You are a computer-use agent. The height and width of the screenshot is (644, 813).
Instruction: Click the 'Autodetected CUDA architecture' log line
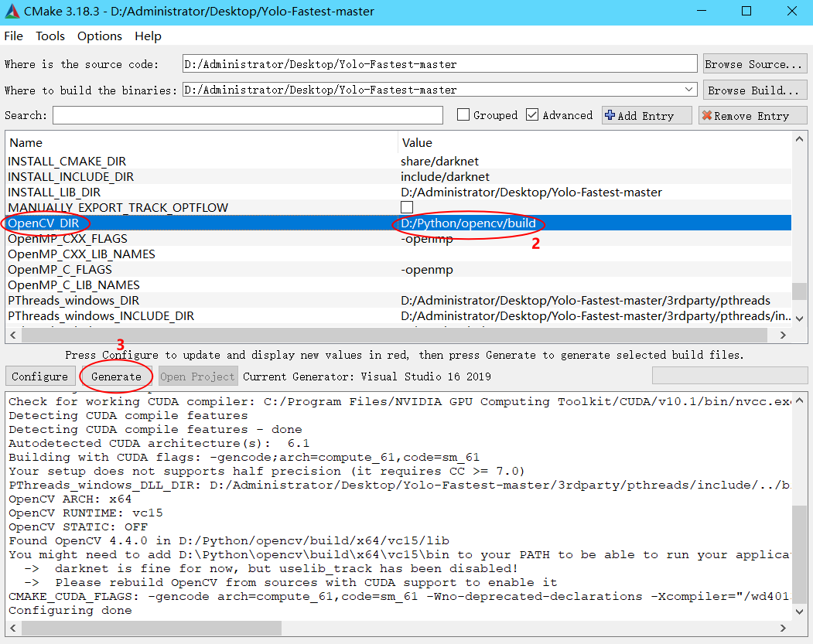159,444
